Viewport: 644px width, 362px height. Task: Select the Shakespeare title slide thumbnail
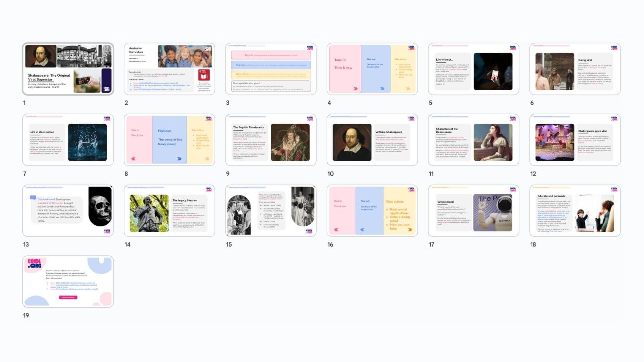tap(68, 69)
